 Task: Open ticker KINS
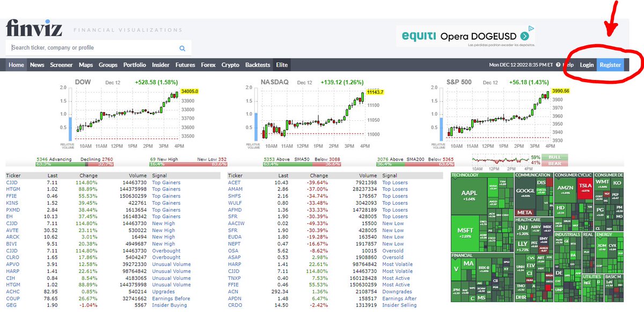[11, 203]
